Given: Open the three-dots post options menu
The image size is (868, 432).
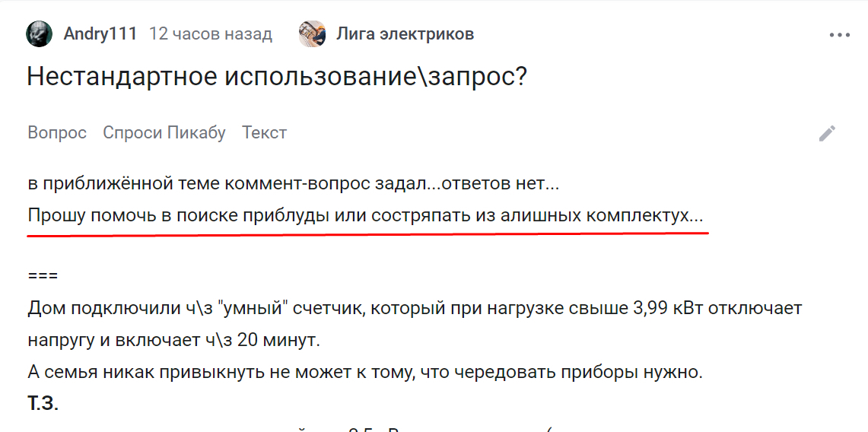Looking at the screenshot, I should (839, 35).
